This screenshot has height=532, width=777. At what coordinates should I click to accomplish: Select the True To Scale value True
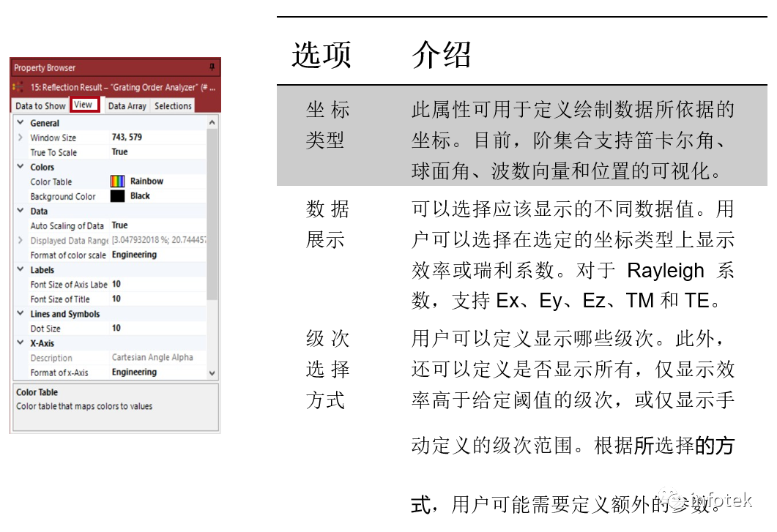[x=119, y=152]
